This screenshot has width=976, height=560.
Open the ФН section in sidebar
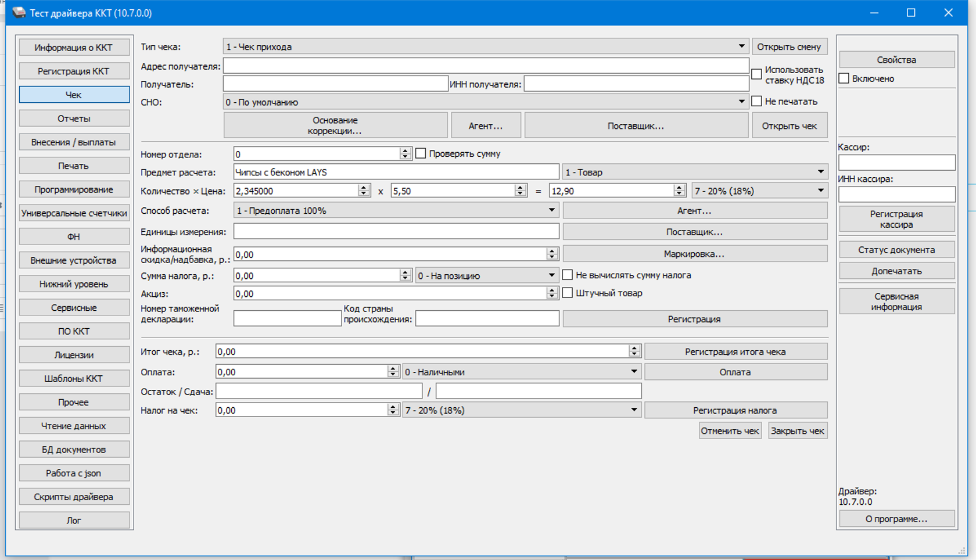pyautogui.click(x=74, y=236)
